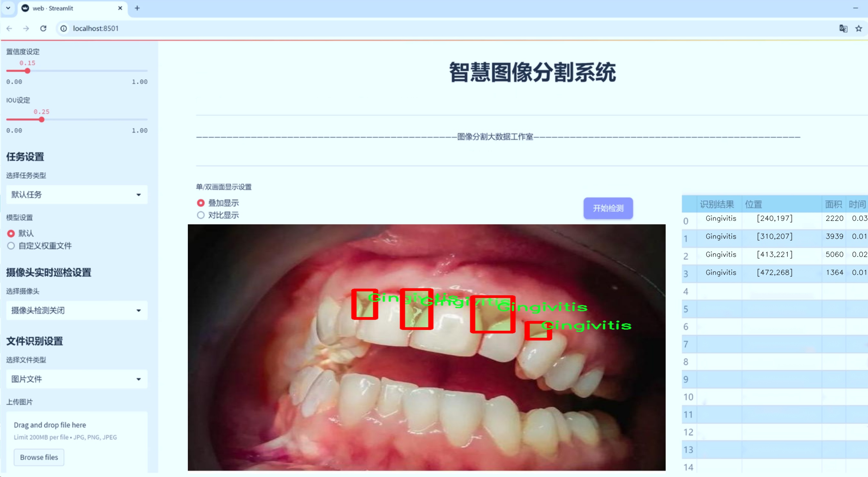Open a new browser tab
The image size is (868, 477).
coord(137,8)
